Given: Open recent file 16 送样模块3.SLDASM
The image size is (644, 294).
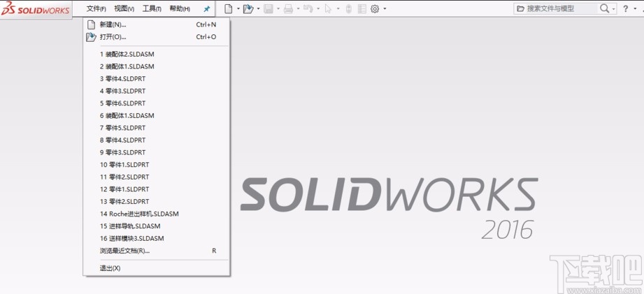Looking at the screenshot, I should point(157,239).
